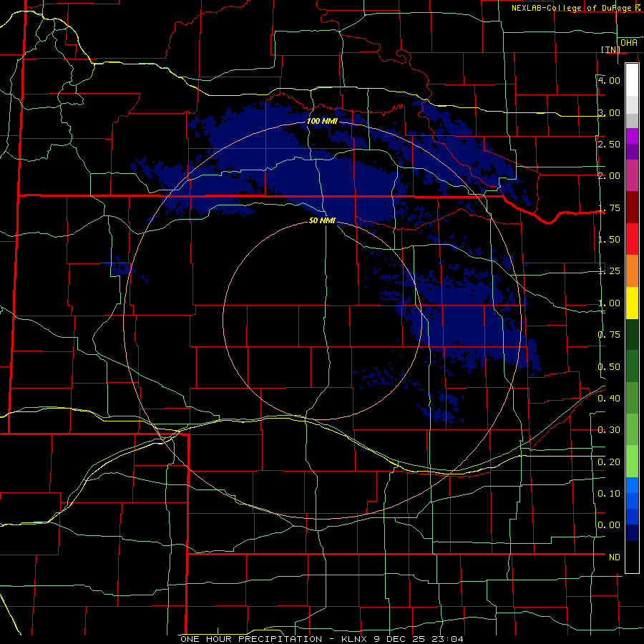
Task: Click the '0.75' scale value
Action: coord(609,335)
